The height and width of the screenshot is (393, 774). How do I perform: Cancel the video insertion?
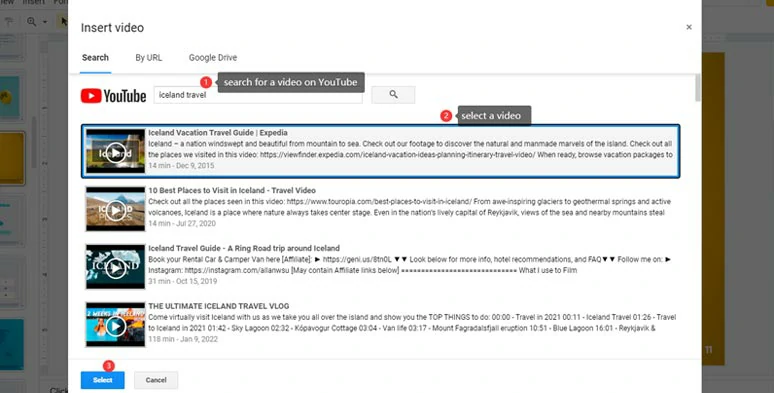pos(156,380)
